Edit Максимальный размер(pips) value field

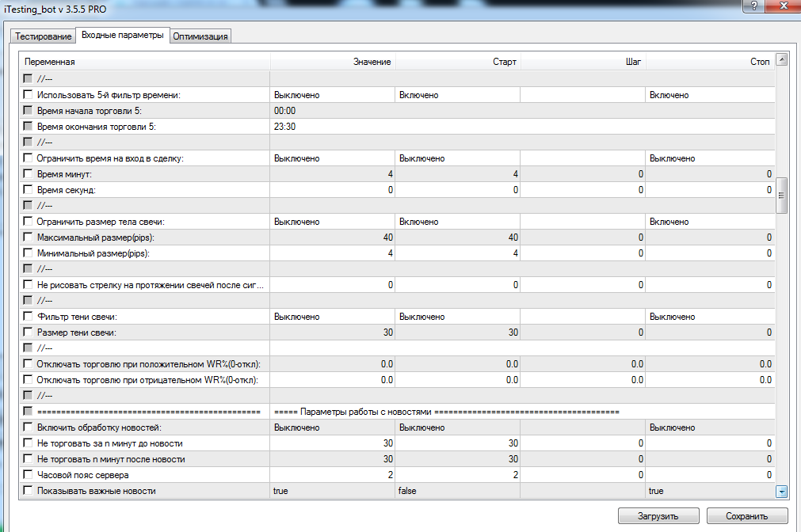(x=332, y=237)
